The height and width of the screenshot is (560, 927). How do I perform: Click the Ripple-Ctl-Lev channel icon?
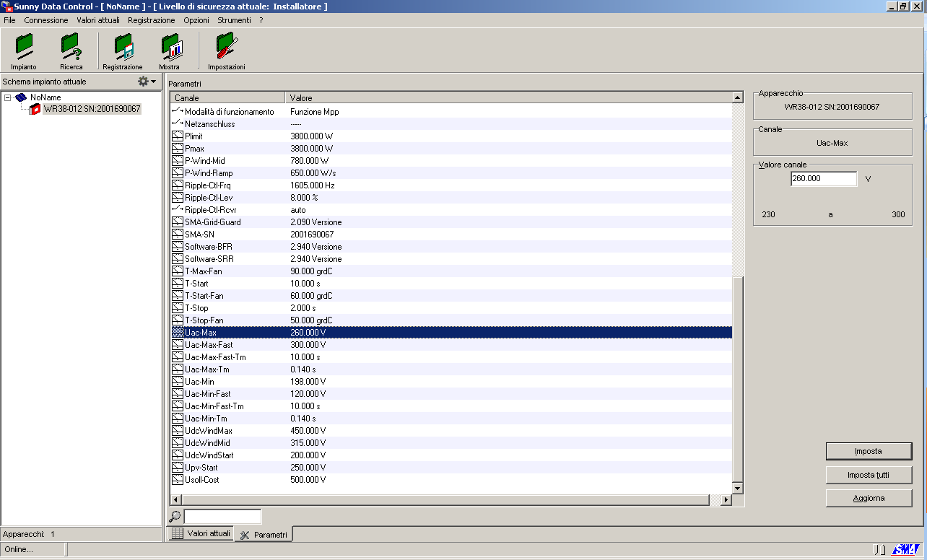click(178, 198)
